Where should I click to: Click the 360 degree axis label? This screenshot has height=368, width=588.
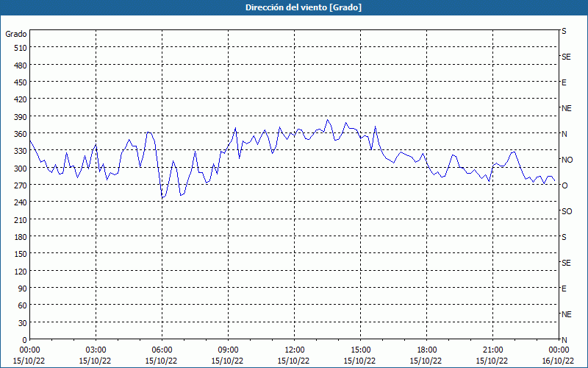(x=21, y=134)
